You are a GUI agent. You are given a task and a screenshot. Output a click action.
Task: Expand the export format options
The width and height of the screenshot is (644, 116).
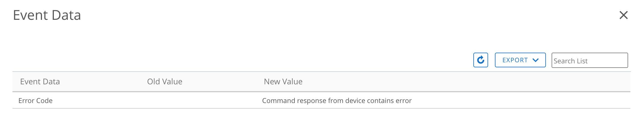click(520, 60)
